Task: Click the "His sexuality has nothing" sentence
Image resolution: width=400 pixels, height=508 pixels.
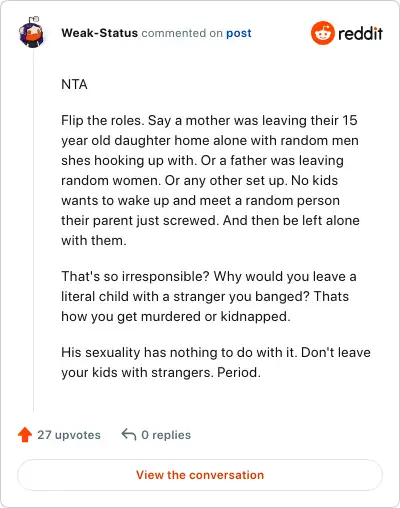Action: pos(179,352)
